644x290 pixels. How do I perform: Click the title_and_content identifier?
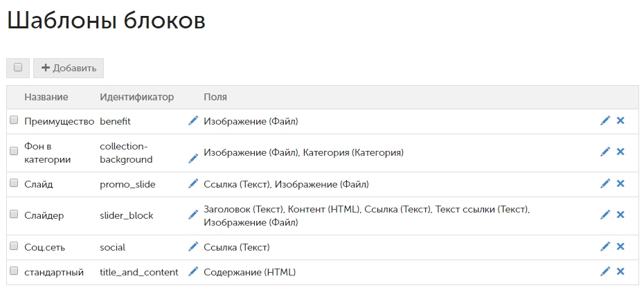point(138,272)
